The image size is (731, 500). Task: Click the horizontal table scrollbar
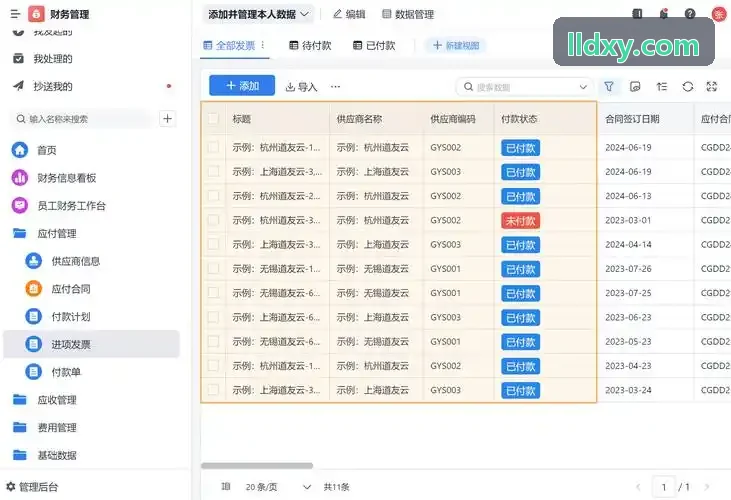[257, 466]
